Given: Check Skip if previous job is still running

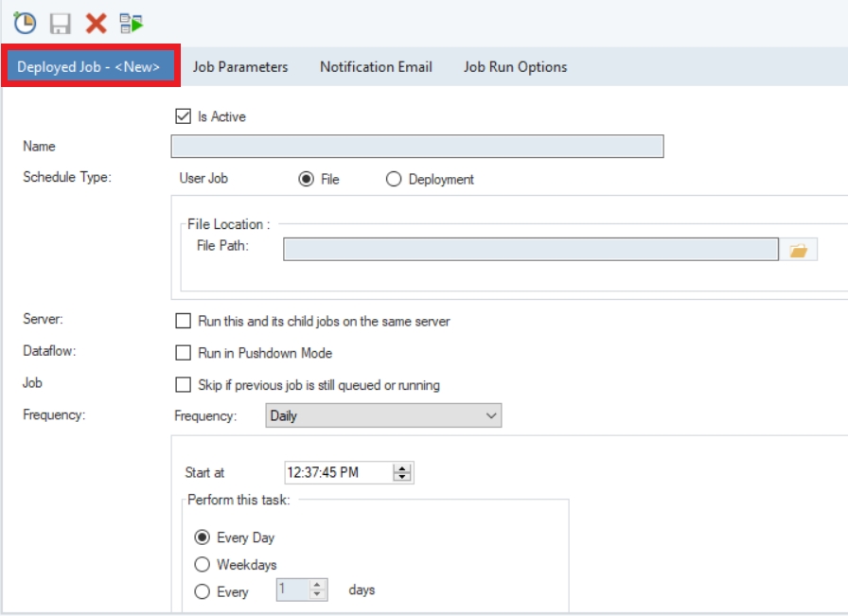Looking at the screenshot, I should [184, 385].
